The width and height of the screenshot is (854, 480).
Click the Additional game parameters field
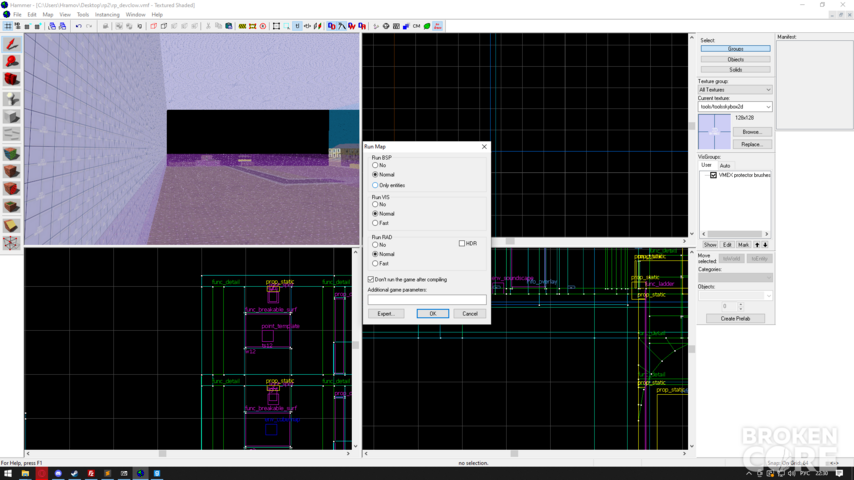tap(427, 300)
